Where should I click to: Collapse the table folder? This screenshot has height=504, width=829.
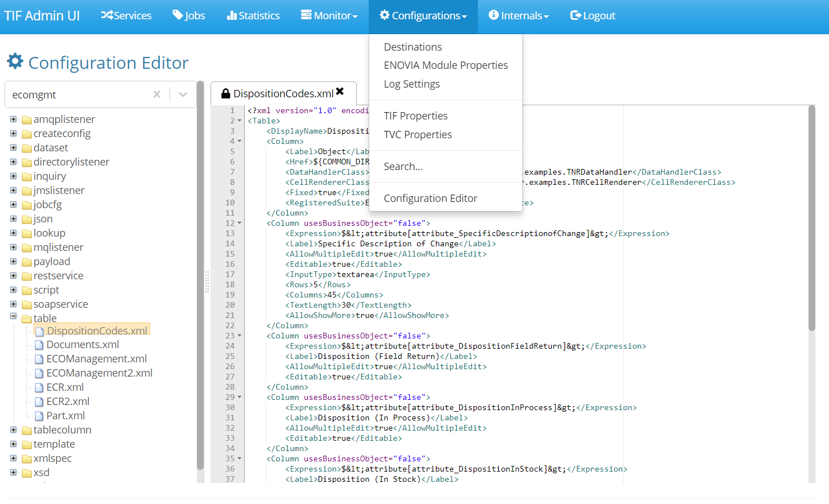13,316
